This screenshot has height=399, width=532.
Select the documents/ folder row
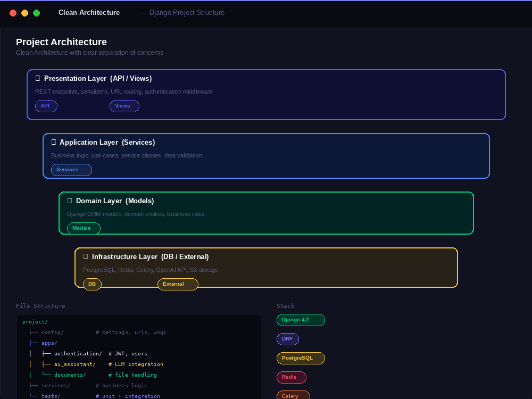pos(138,375)
